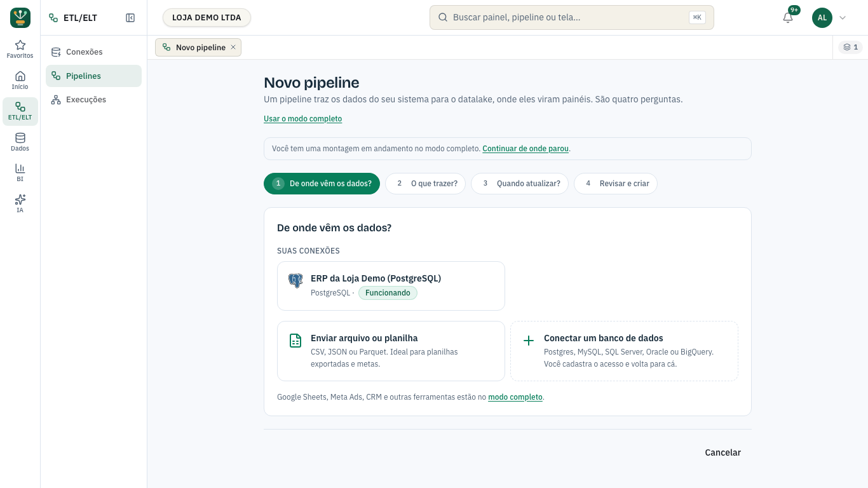Expand the user account chevron

click(x=843, y=18)
